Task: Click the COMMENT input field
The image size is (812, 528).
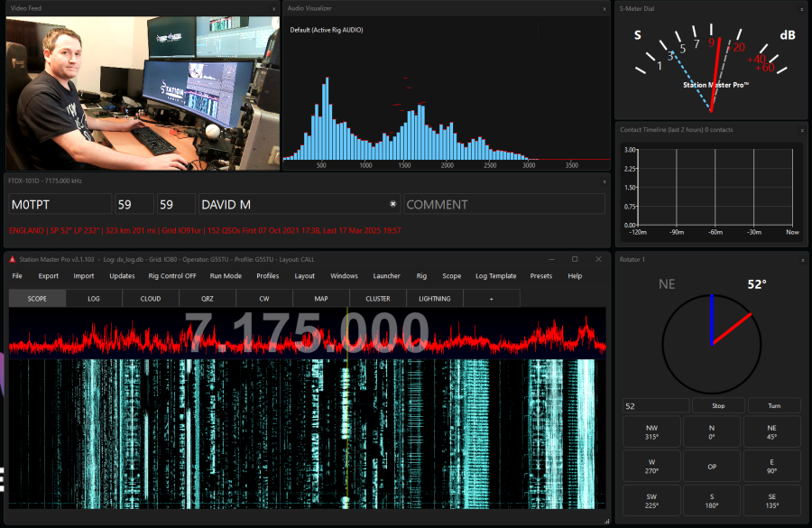Action: pyautogui.click(x=503, y=204)
